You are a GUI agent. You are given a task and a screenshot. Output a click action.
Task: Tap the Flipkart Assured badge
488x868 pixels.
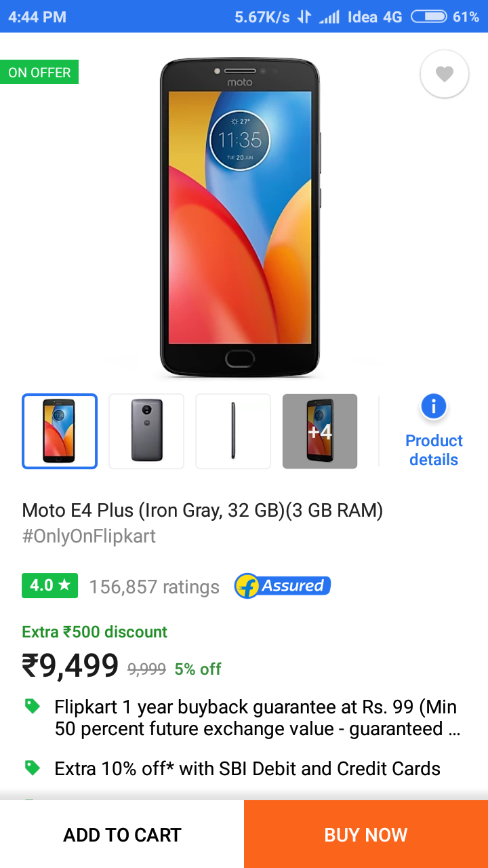[x=283, y=586]
